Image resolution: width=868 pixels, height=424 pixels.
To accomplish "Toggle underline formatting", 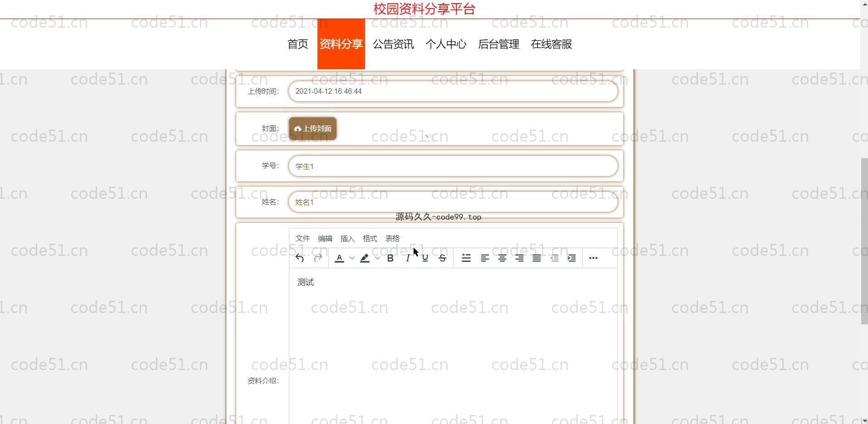I will pos(425,258).
